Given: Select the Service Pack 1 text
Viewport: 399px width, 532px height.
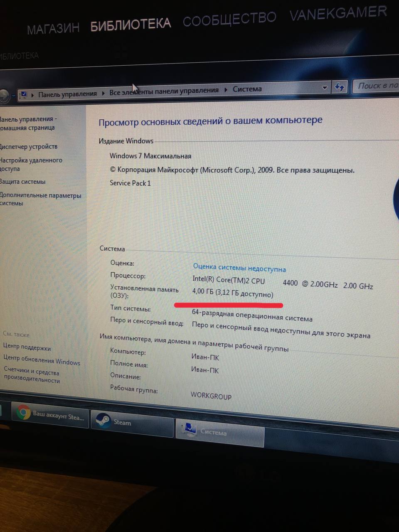Looking at the screenshot, I should pos(130,183).
